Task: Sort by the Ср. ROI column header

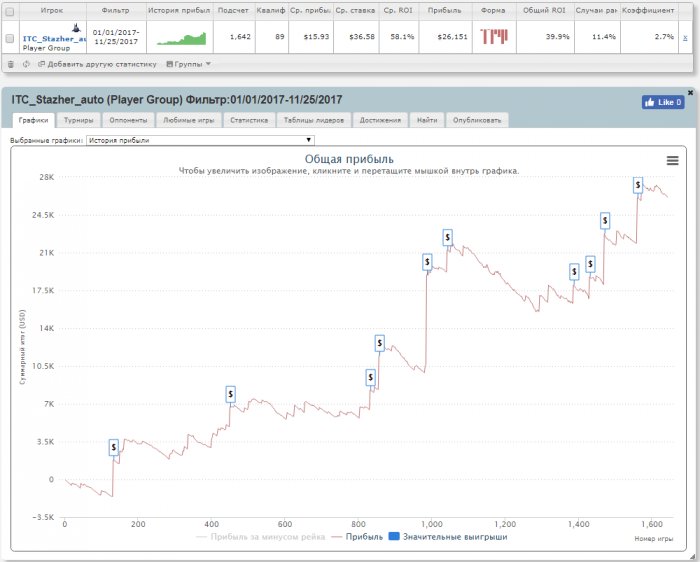Action: click(398, 10)
